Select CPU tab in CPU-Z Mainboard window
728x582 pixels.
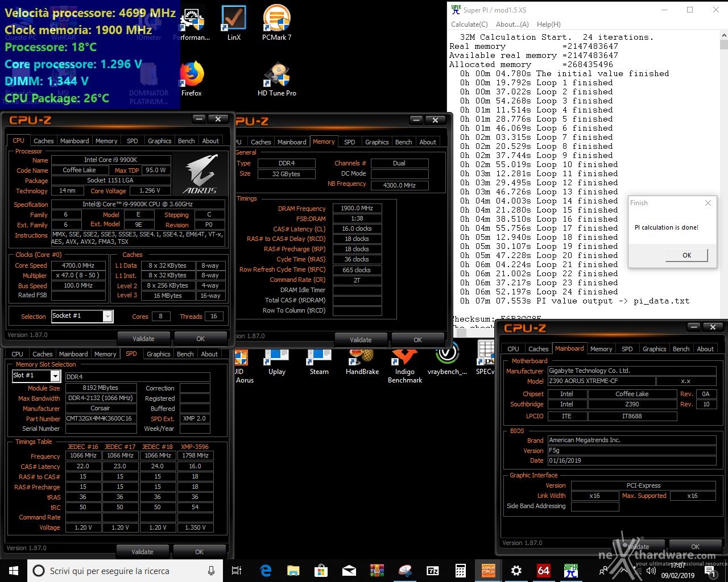[x=513, y=349]
